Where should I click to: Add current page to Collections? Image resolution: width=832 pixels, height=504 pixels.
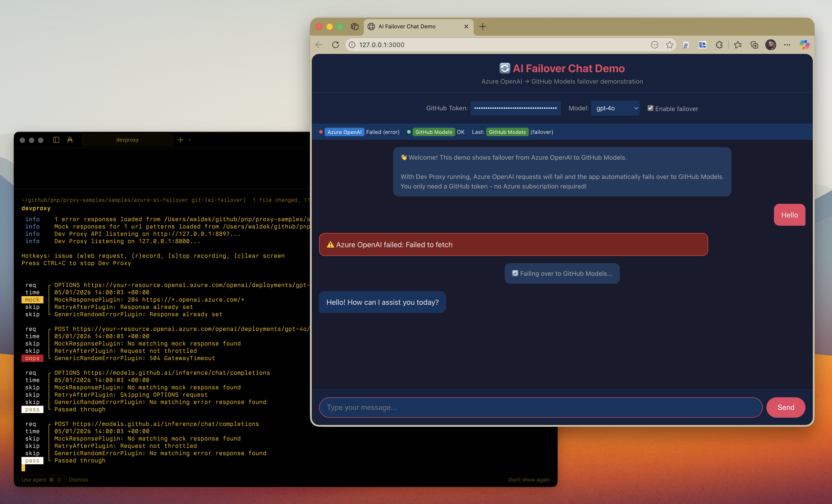pos(754,45)
